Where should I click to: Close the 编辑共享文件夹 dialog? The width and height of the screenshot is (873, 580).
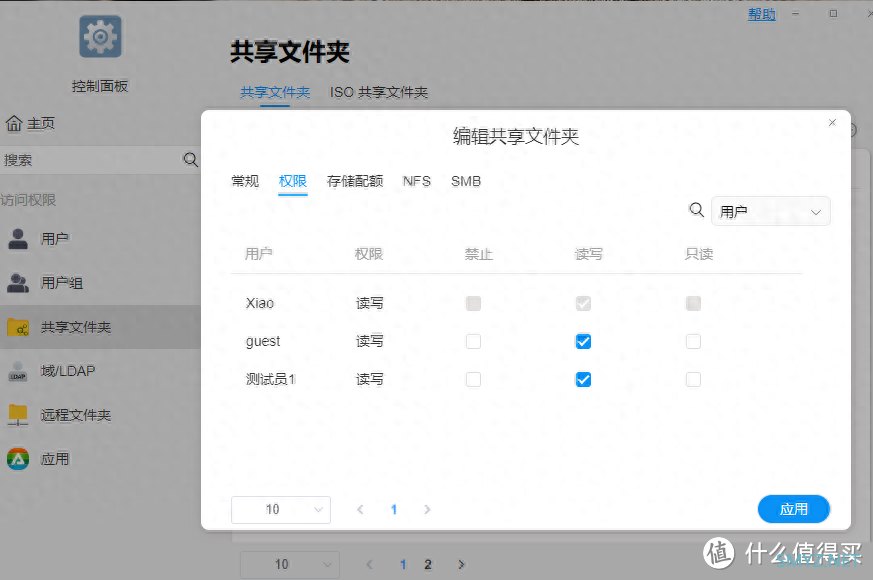832,122
